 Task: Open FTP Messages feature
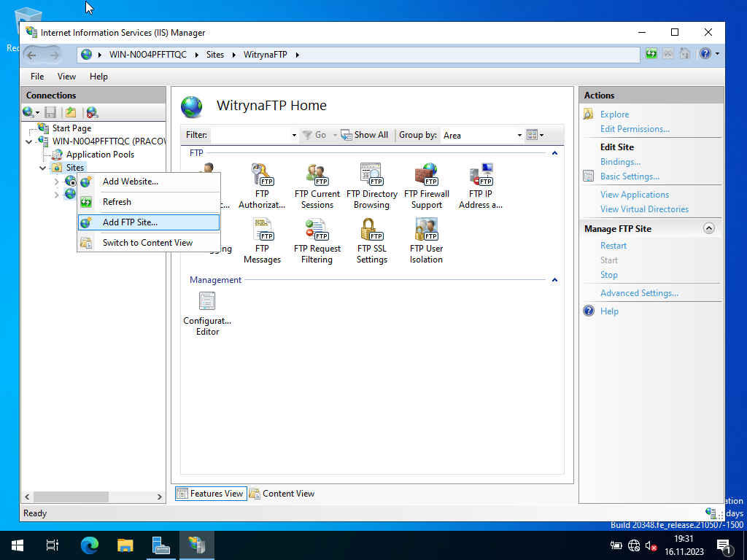[x=262, y=241]
